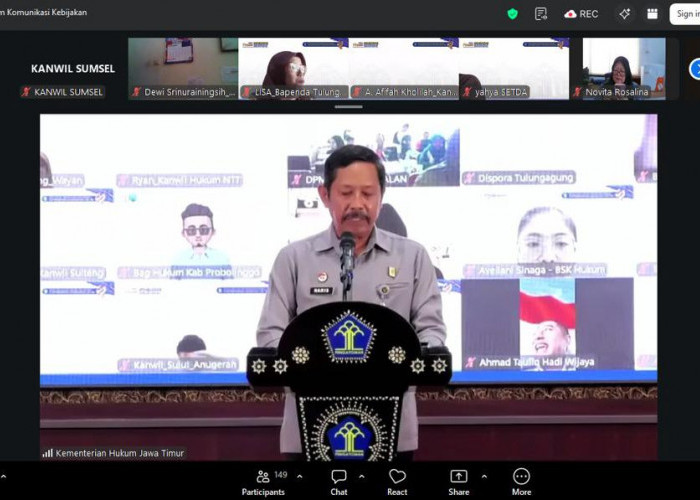Viewport: 700px width, 500px height.
Task: Click the Share screen button
Action: tap(458, 483)
